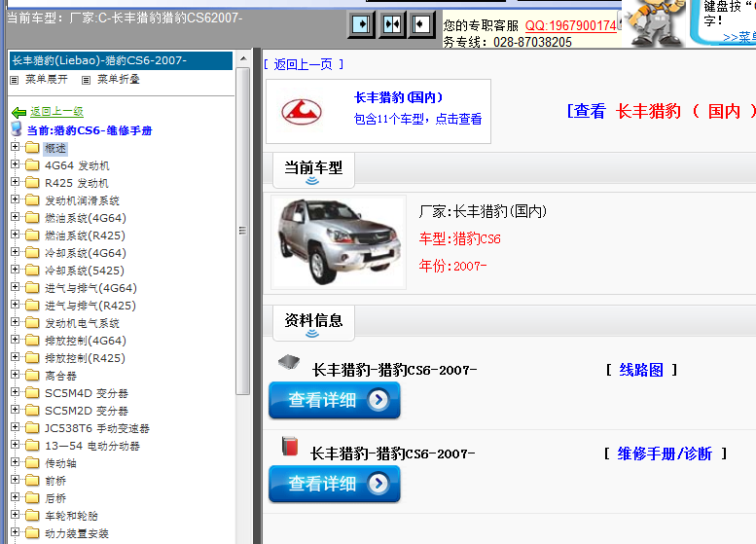Viewport: 756px width, 544px height.
Task: Expand the 燃油系统(R425) tree node
Action: coord(15,235)
